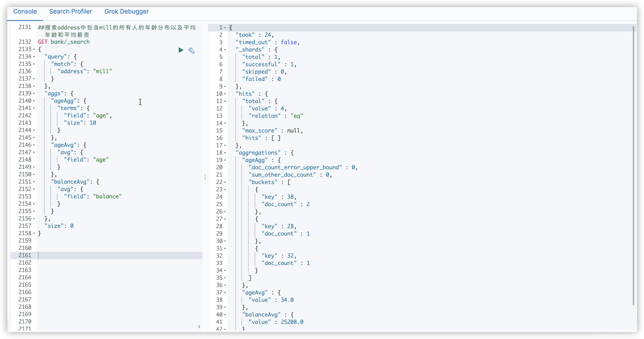
Task: Select the Console tab
Action: pos(25,11)
